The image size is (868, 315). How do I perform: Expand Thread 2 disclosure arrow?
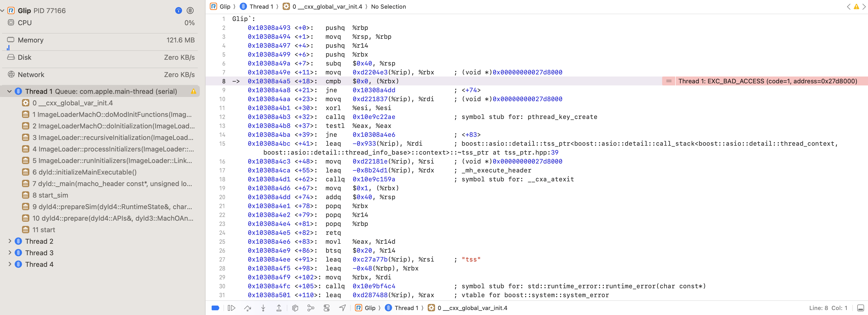click(x=10, y=241)
